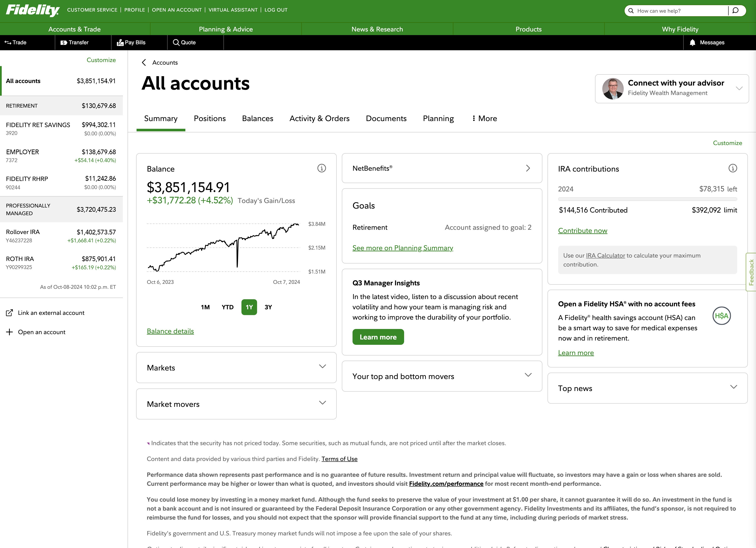Screen dimensions: 756x548
Task: Open the Accounts & Trade menu
Action: pos(75,29)
